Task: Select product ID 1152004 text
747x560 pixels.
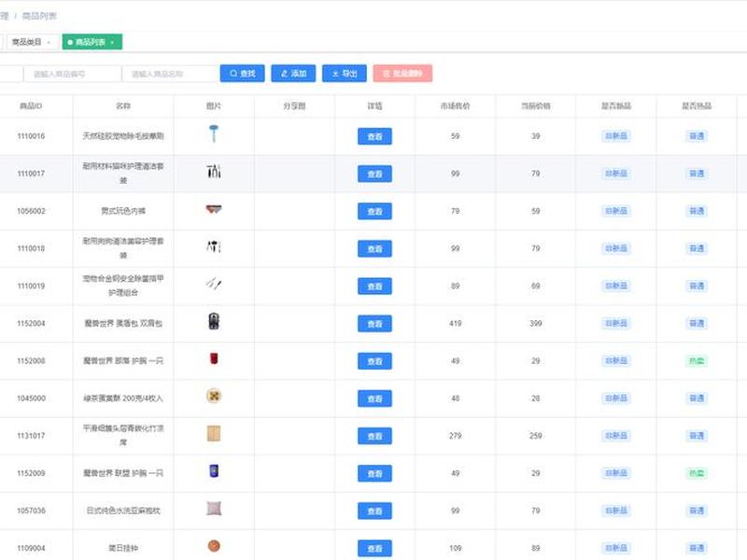Action: point(31,323)
